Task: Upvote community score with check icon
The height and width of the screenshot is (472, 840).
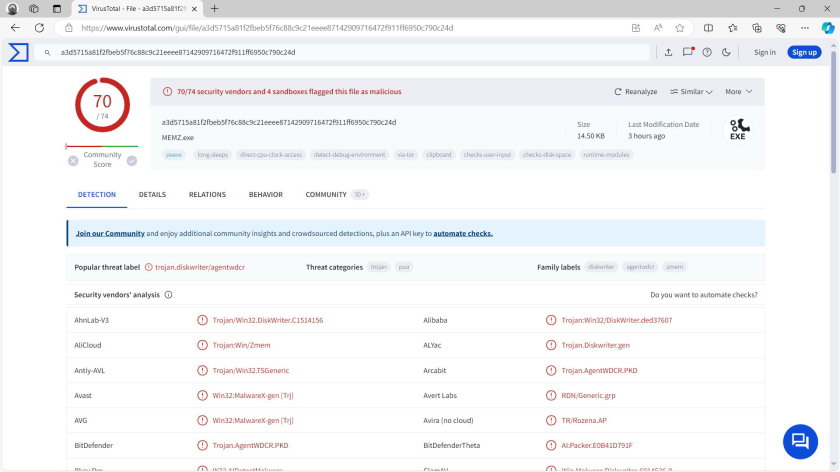Action: [x=132, y=161]
